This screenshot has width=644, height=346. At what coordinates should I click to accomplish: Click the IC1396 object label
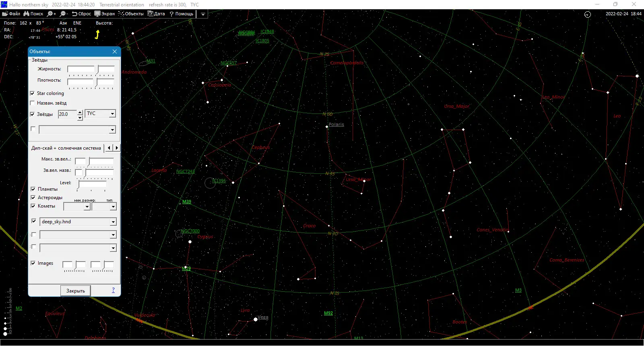click(219, 181)
